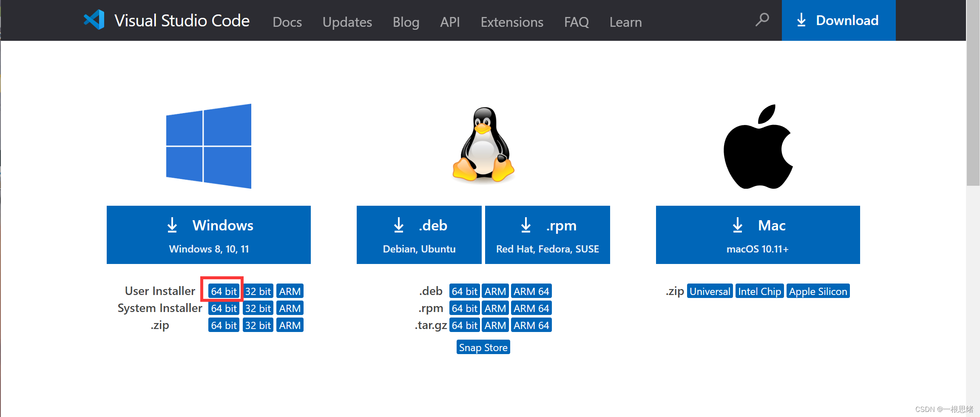Download the Mac macOS 10.11+ build
The image size is (980, 417).
758,235
